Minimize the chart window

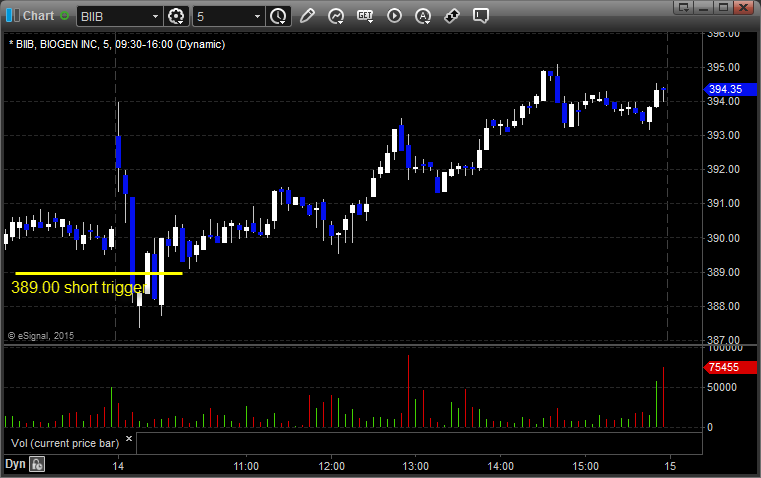(704, 7)
